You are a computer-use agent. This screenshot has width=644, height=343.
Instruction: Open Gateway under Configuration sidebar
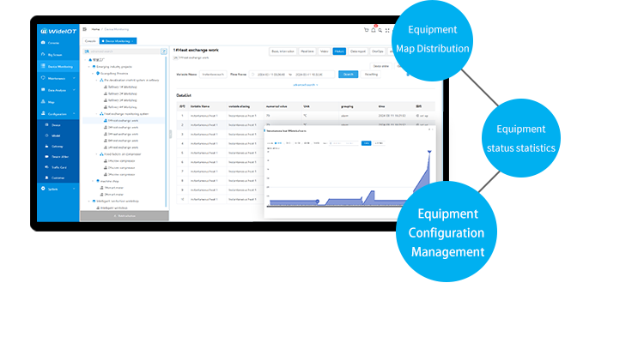pyautogui.click(x=58, y=146)
